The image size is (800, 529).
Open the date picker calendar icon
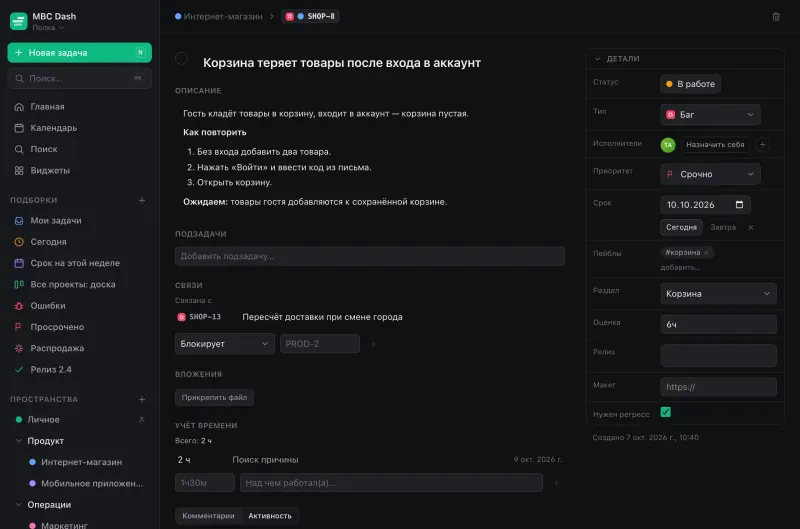(x=739, y=205)
